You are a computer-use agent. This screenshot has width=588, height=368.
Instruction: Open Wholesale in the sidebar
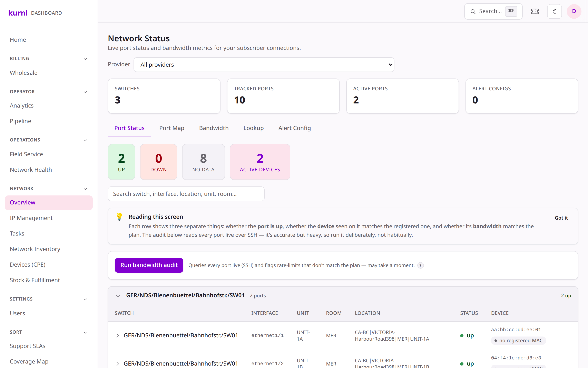coord(49,73)
